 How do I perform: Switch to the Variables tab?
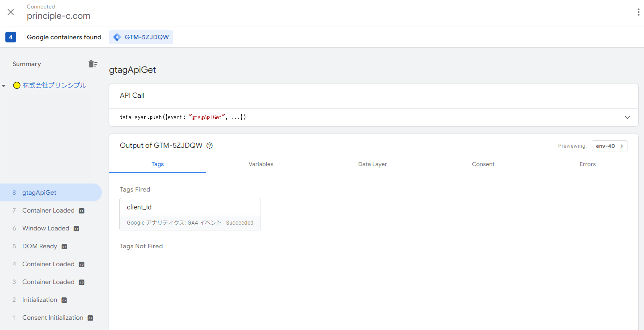pyautogui.click(x=261, y=164)
